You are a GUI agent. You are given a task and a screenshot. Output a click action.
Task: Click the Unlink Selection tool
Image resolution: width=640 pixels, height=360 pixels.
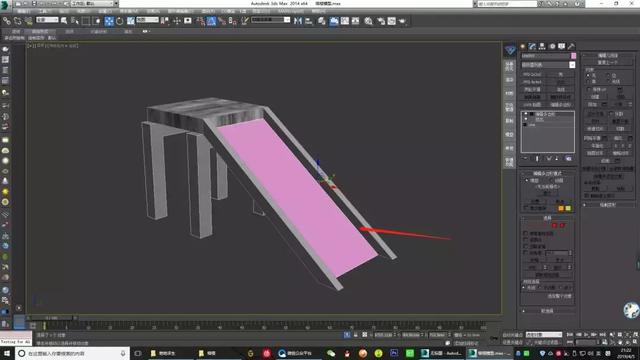tap(18, 20)
